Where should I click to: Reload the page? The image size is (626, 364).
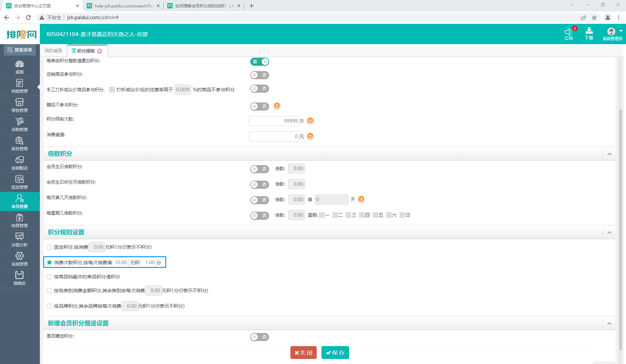pyautogui.click(x=28, y=18)
